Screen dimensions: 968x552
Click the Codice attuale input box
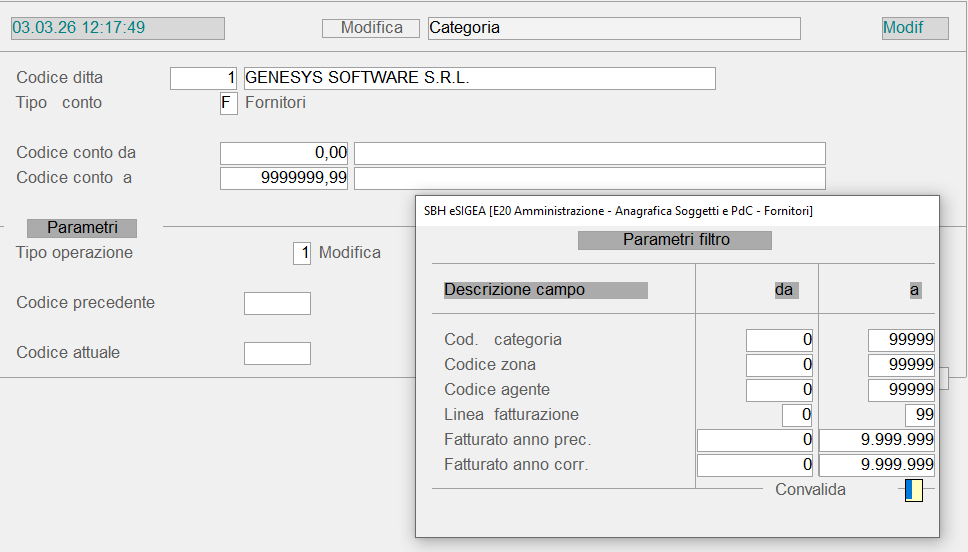tap(277, 353)
